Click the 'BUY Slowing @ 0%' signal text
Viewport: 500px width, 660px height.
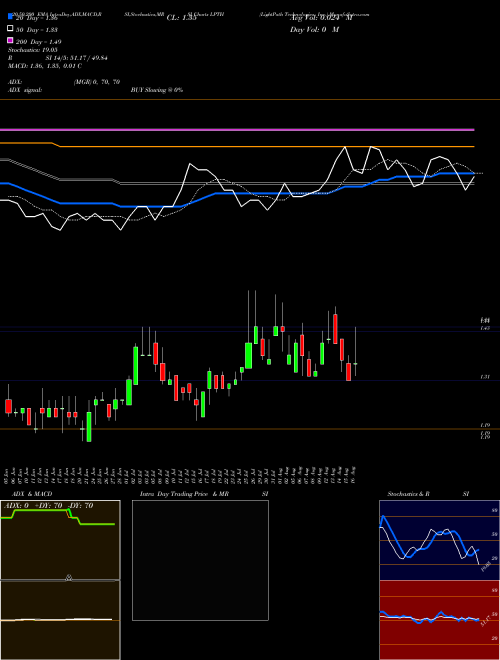[157, 90]
